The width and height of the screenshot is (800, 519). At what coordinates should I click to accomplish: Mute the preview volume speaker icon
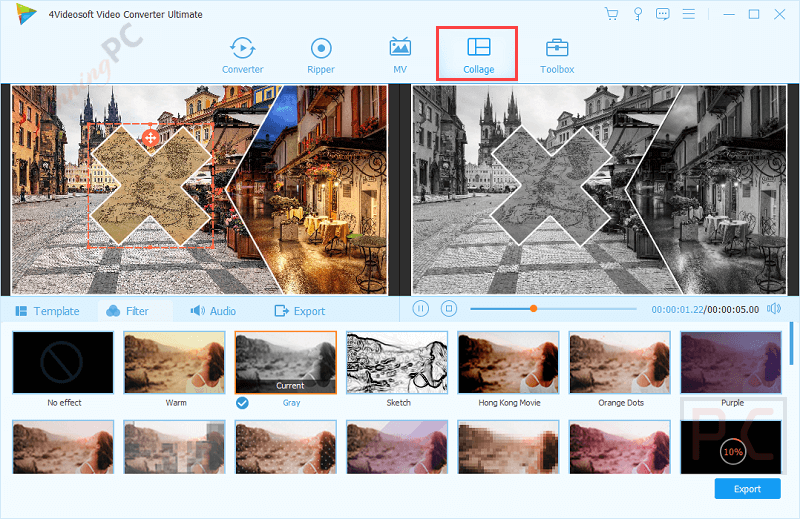click(774, 309)
